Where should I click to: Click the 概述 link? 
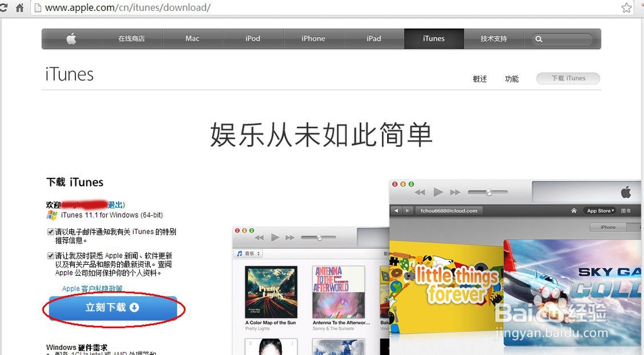[480, 79]
